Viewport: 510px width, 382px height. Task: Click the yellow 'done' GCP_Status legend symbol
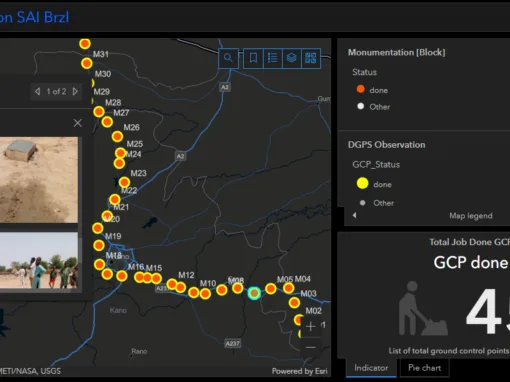362,183
